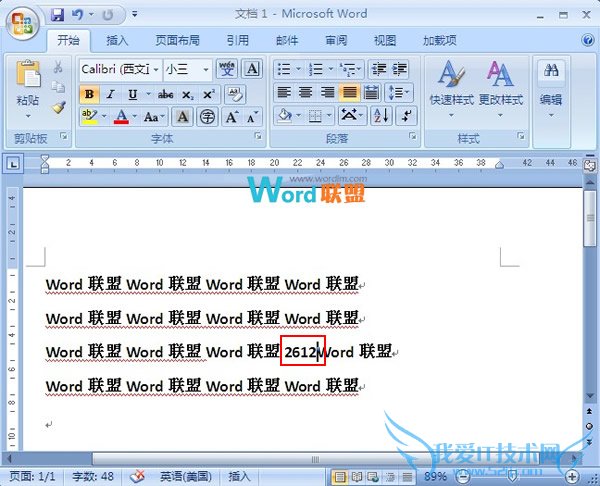This screenshot has height=486, width=600.
Task: Decrease paragraph indent
Action: [379, 69]
